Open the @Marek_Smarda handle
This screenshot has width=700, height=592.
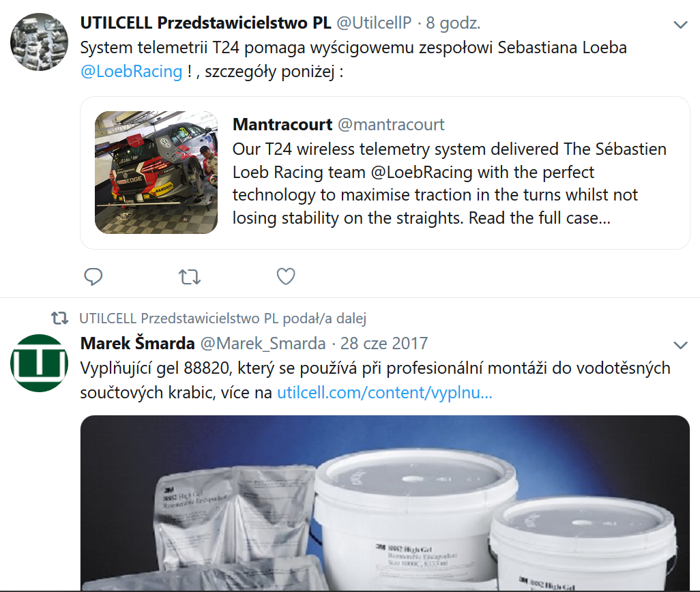[x=263, y=344]
